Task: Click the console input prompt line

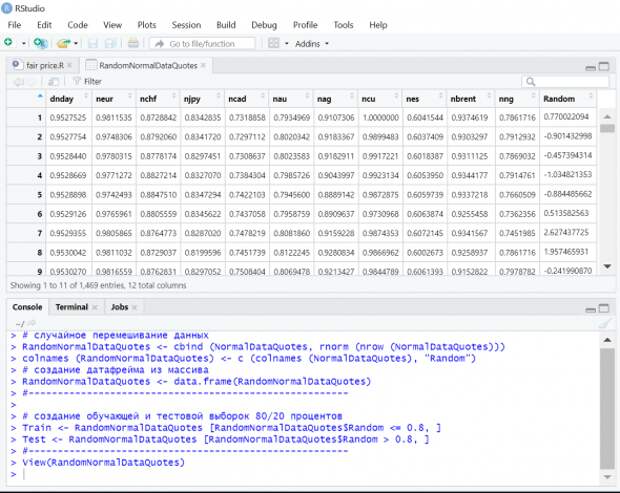Action: coord(302,474)
